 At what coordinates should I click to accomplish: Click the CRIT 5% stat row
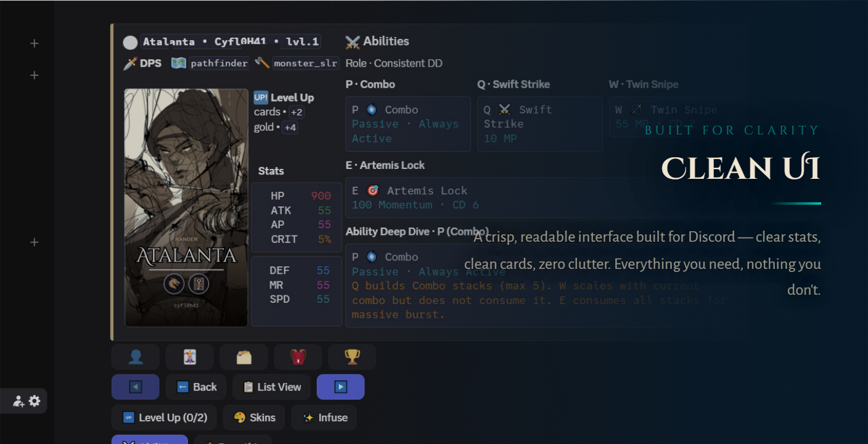301,239
